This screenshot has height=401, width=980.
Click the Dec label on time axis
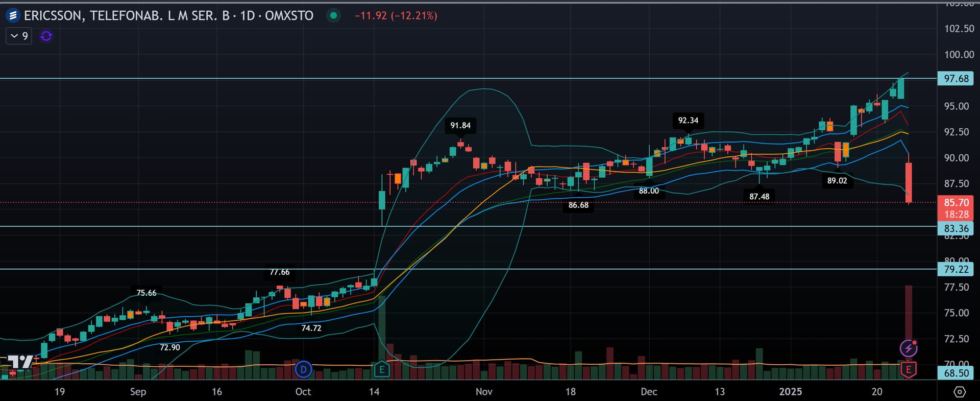649,392
